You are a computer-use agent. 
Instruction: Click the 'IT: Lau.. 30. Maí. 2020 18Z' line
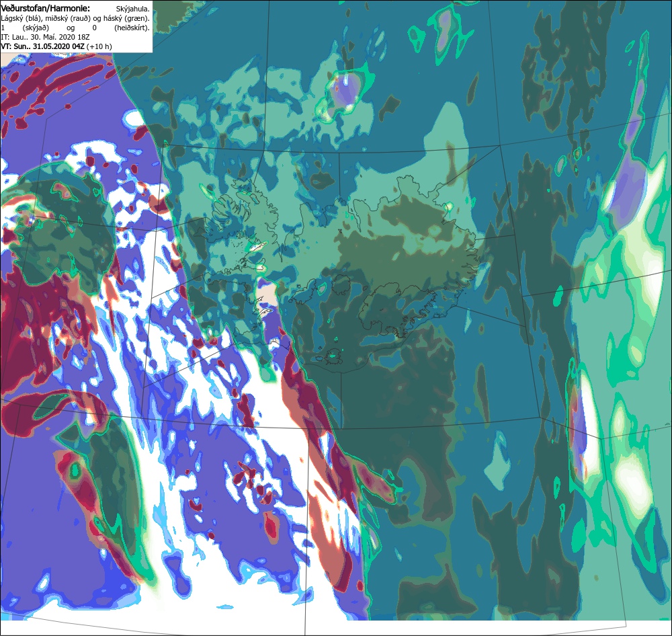pos(45,37)
